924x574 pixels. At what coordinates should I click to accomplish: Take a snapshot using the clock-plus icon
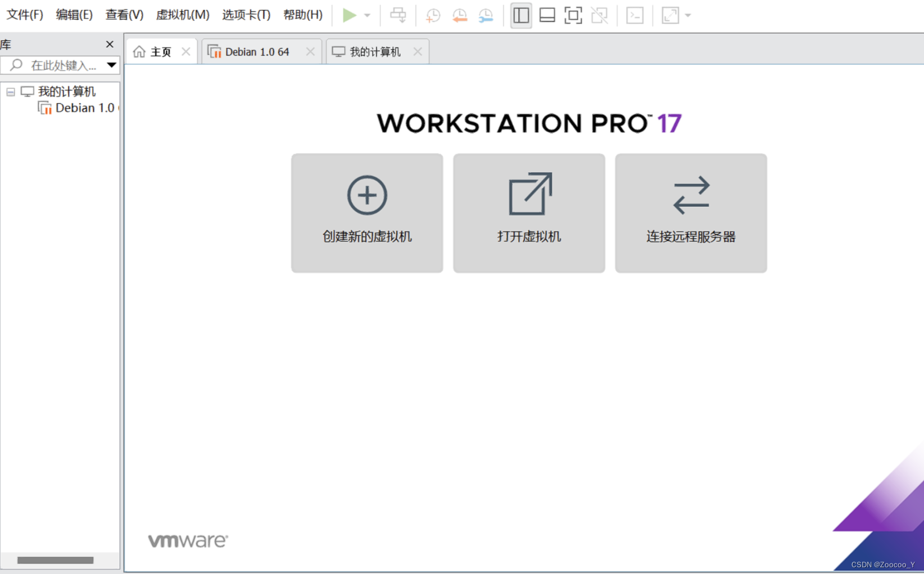pos(433,15)
